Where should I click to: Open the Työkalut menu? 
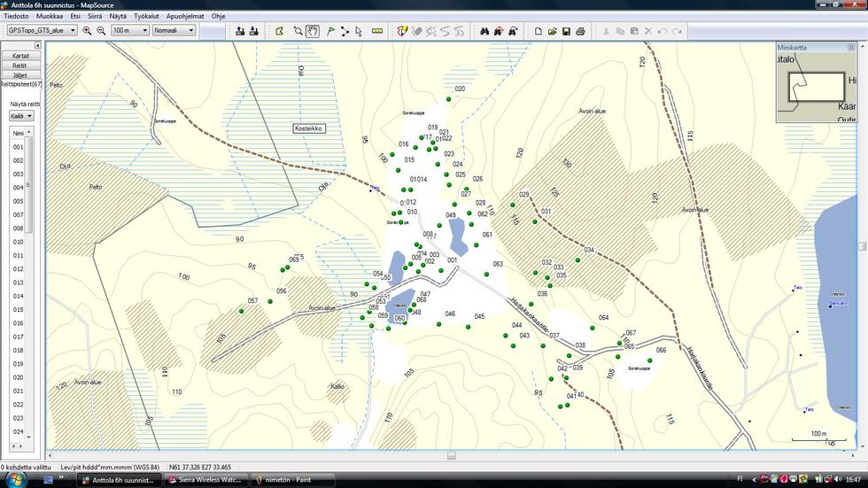[x=145, y=16]
